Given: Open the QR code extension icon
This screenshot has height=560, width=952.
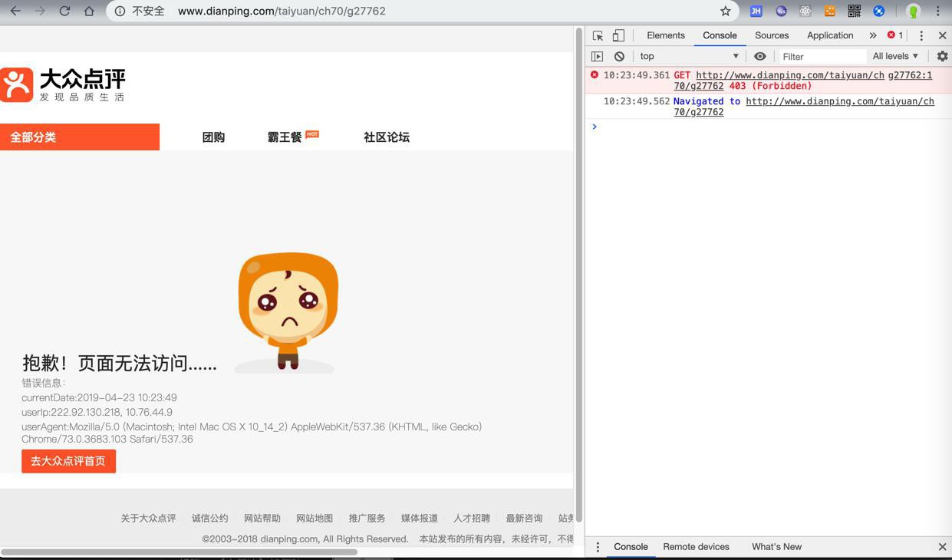Looking at the screenshot, I should click(855, 12).
